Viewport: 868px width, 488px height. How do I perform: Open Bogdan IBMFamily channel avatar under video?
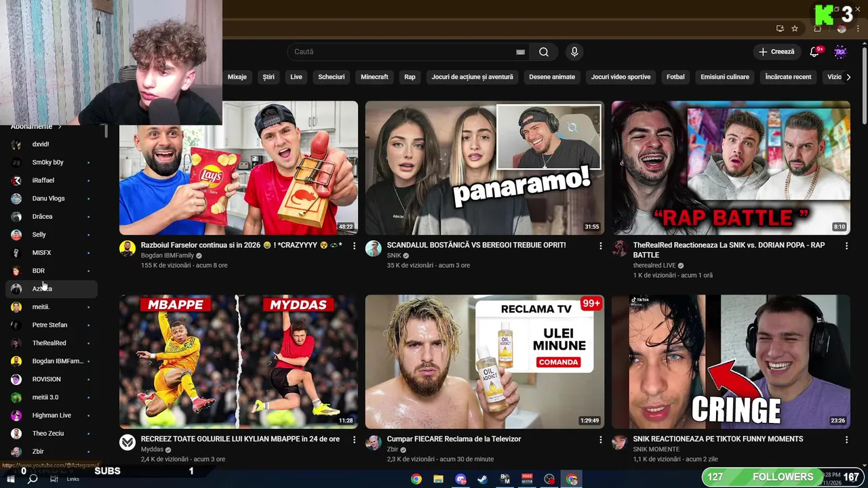[127, 249]
